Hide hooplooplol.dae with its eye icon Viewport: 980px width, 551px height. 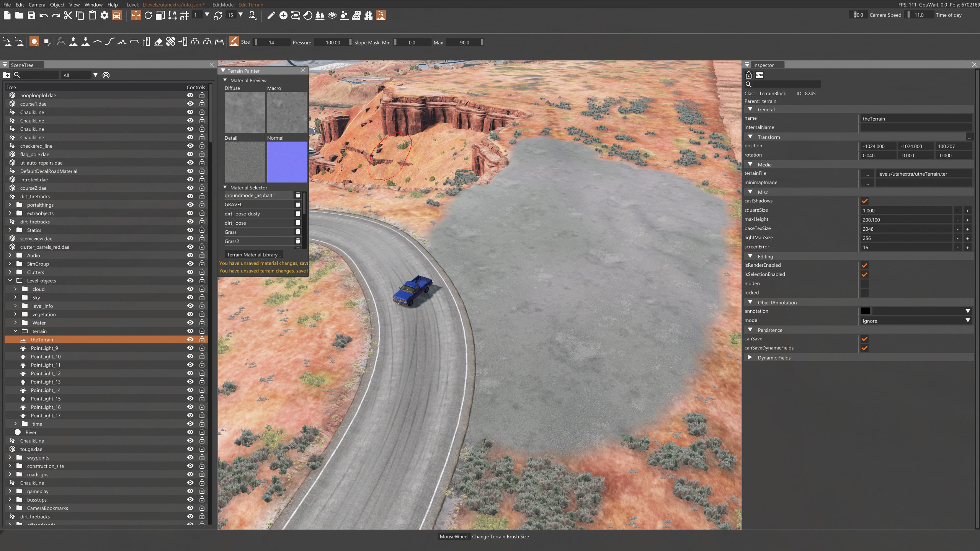[190, 95]
